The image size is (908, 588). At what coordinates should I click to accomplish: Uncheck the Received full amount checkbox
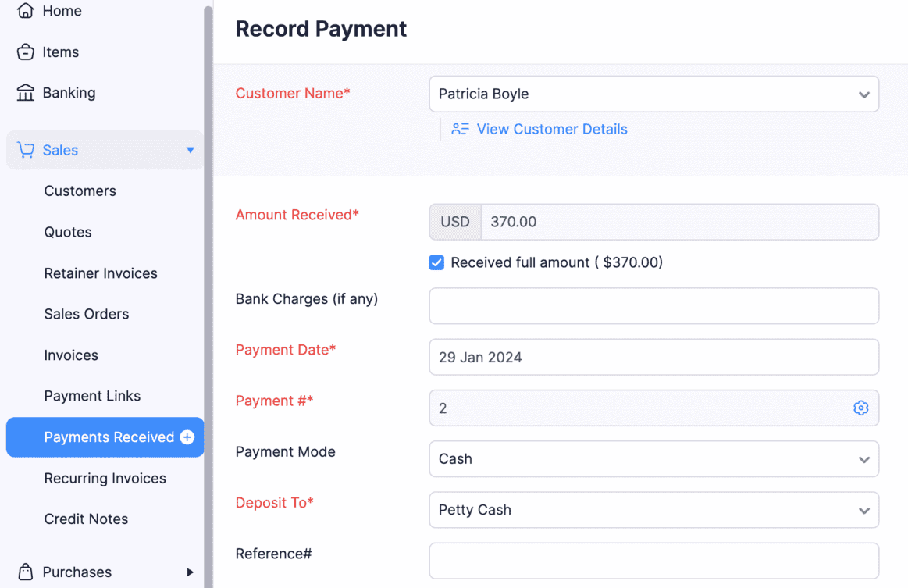pos(436,262)
